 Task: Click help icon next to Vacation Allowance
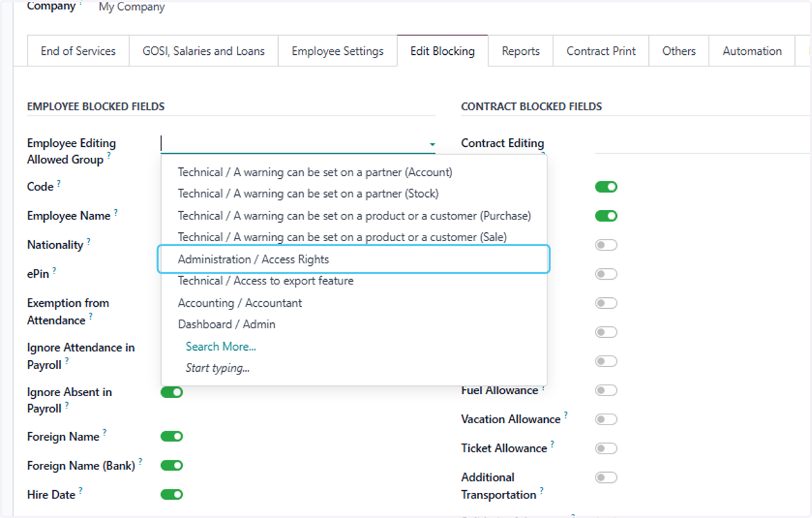(566, 415)
